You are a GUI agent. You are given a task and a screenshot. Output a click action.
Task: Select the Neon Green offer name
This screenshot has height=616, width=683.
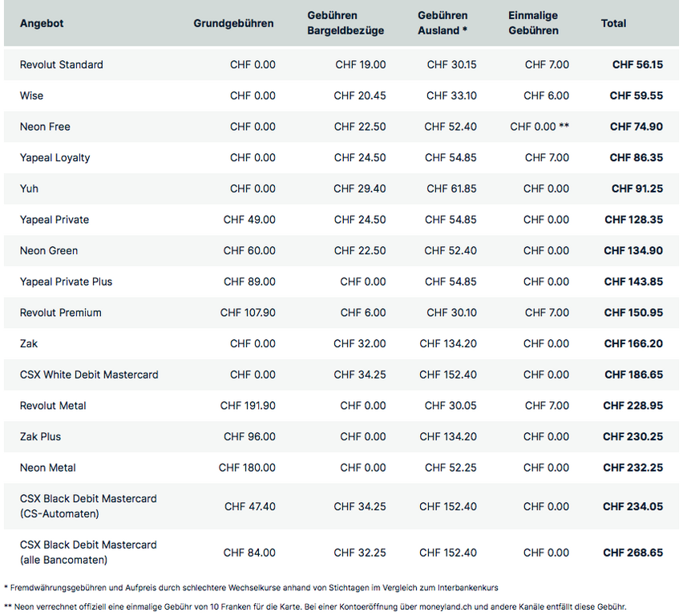click(x=49, y=251)
